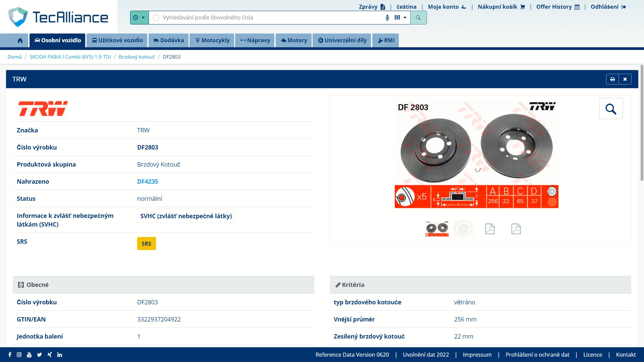Select the brake discs photo thumbnail
644x362 pixels.
437,229
